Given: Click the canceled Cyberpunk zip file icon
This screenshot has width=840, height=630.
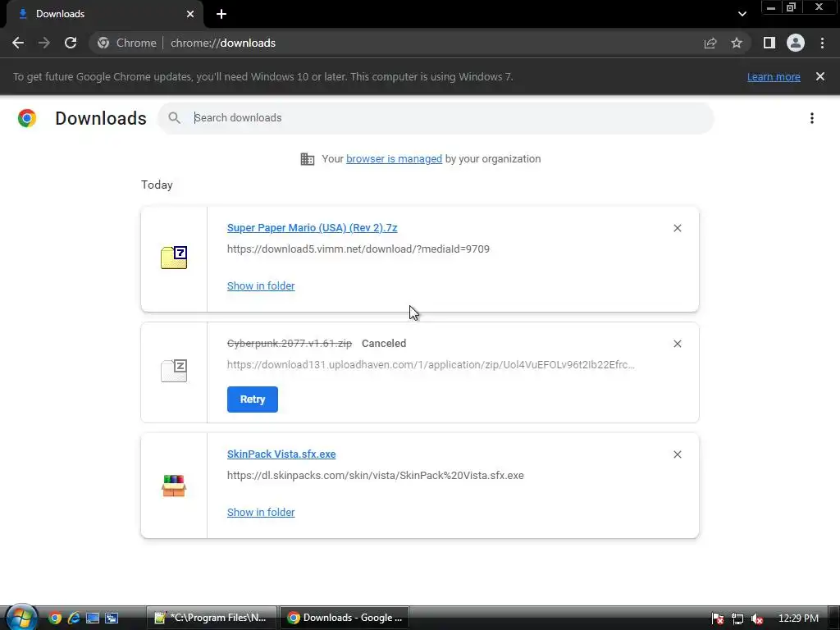Looking at the screenshot, I should [174, 371].
